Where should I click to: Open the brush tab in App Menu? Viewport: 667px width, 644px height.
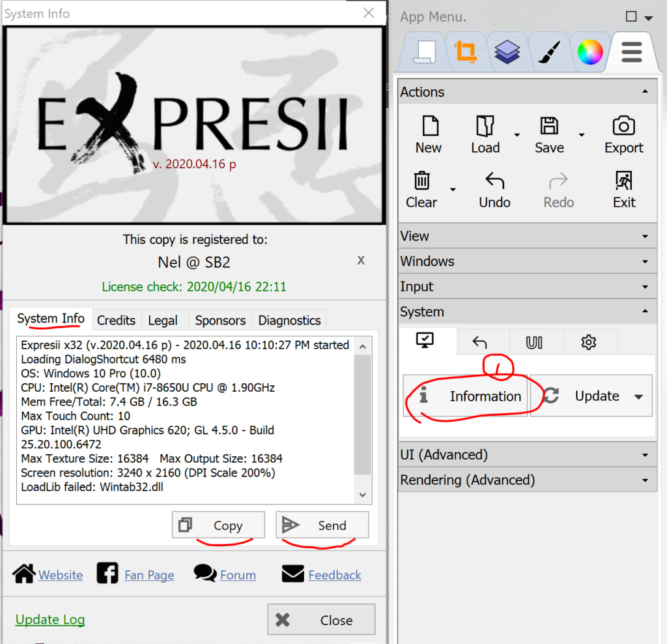pos(548,52)
